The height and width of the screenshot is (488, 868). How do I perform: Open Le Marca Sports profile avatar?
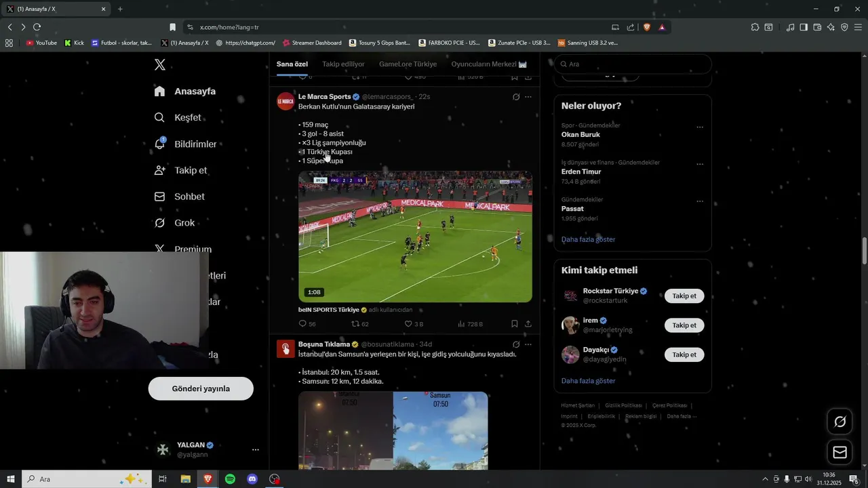pyautogui.click(x=285, y=102)
